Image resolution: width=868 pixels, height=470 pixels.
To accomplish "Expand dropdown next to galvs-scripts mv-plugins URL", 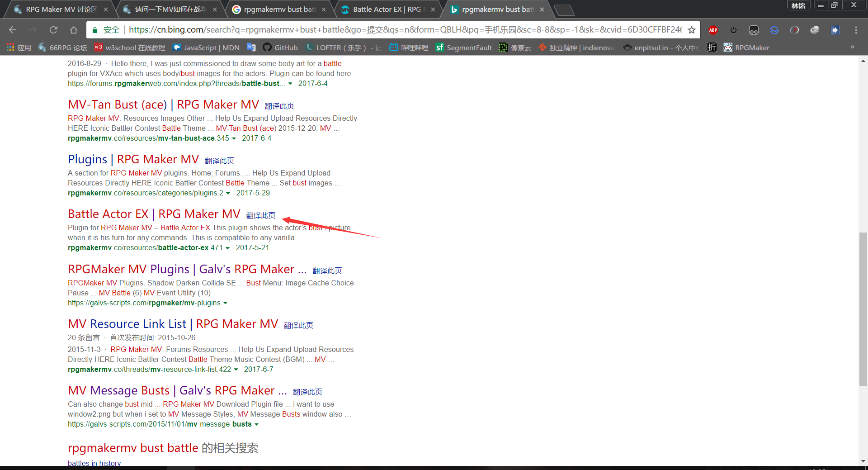I will [x=225, y=303].
